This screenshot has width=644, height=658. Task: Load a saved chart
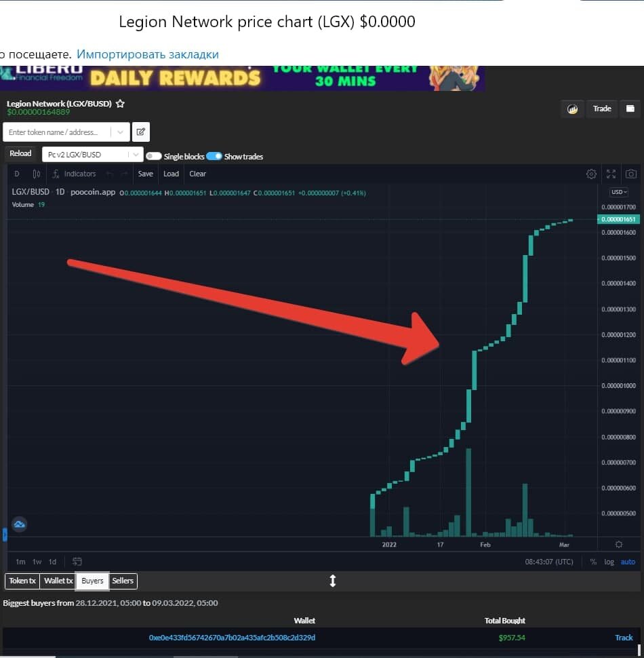point(171,174)
